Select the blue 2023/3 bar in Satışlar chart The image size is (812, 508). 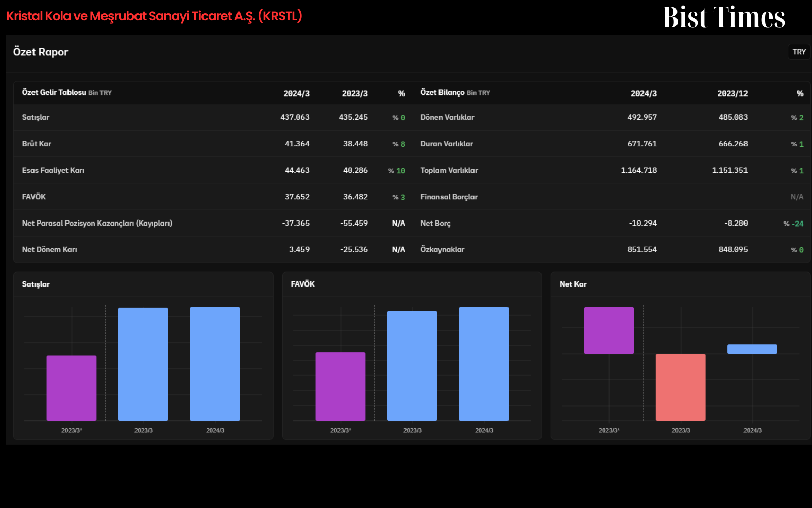143,364
